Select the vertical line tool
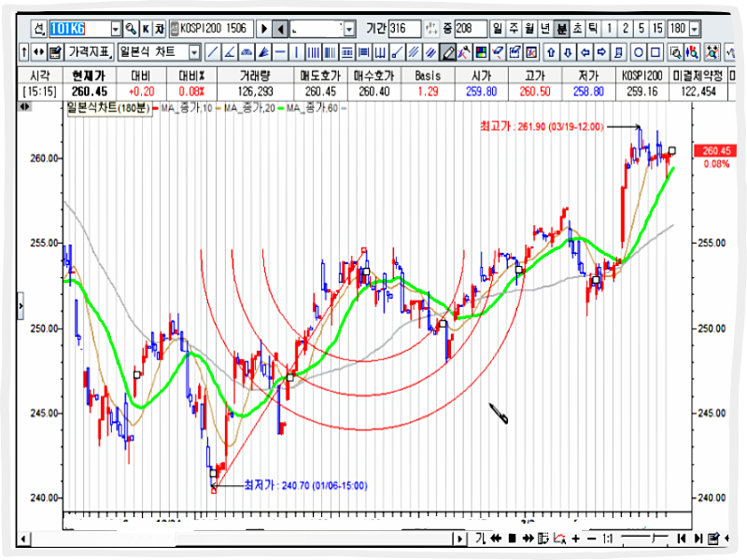This screenshot has width=747, height=560. tap(297, 52)
